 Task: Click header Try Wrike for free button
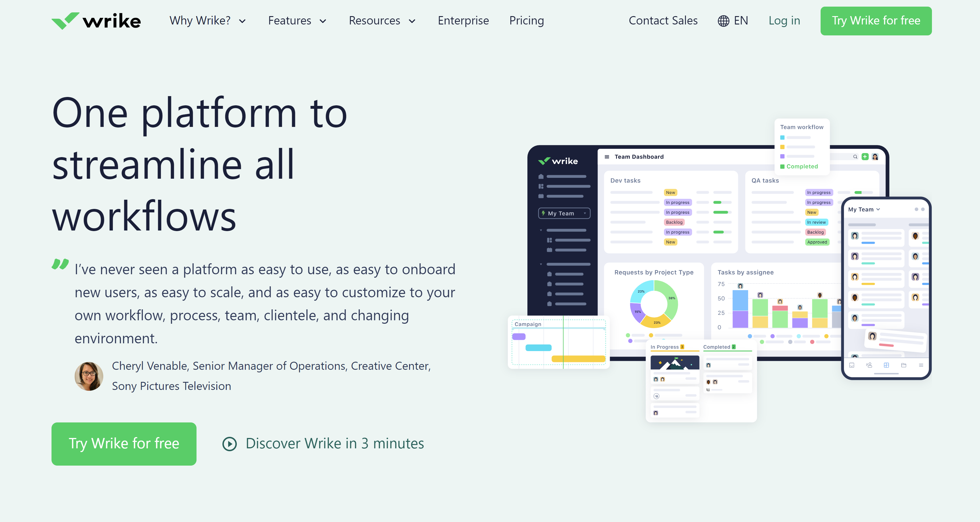coord(876,21)
